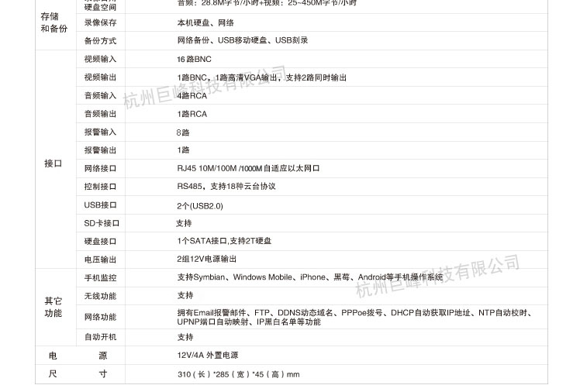Click the 自动开机 row label

click(x=100, y=337)
